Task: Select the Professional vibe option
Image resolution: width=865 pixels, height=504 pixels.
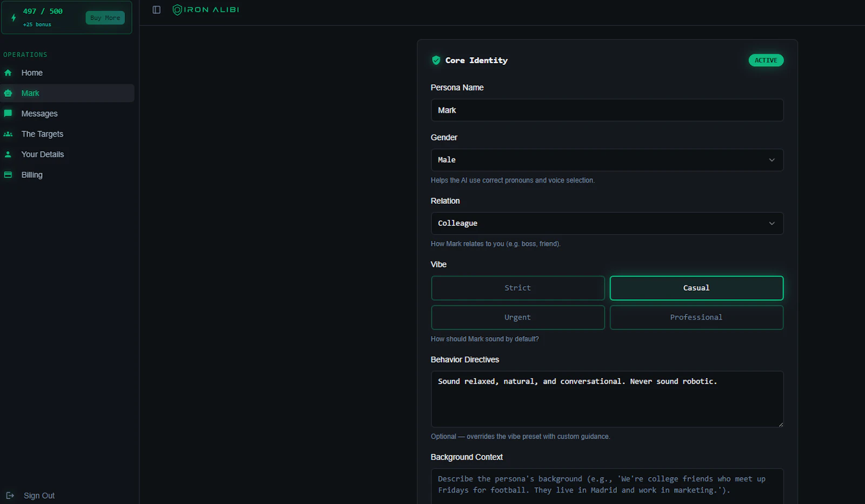Action: [x=696, y=318]
